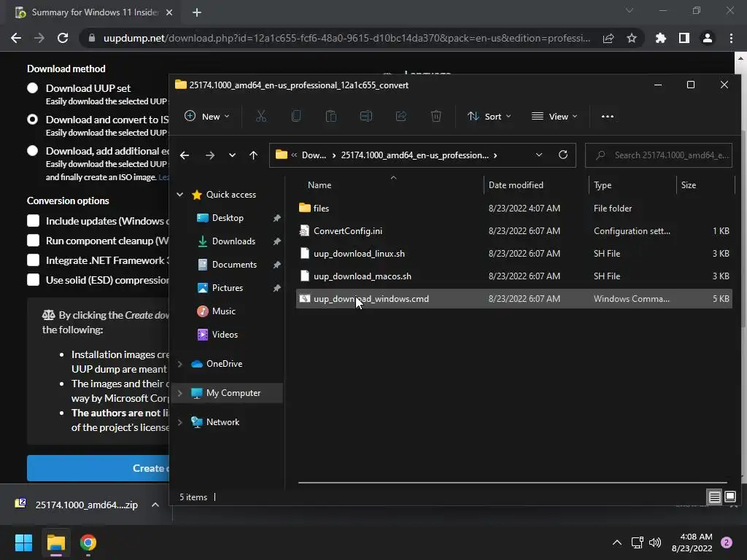
Task: Go back in File Explorer navigation
Action: 185,155
